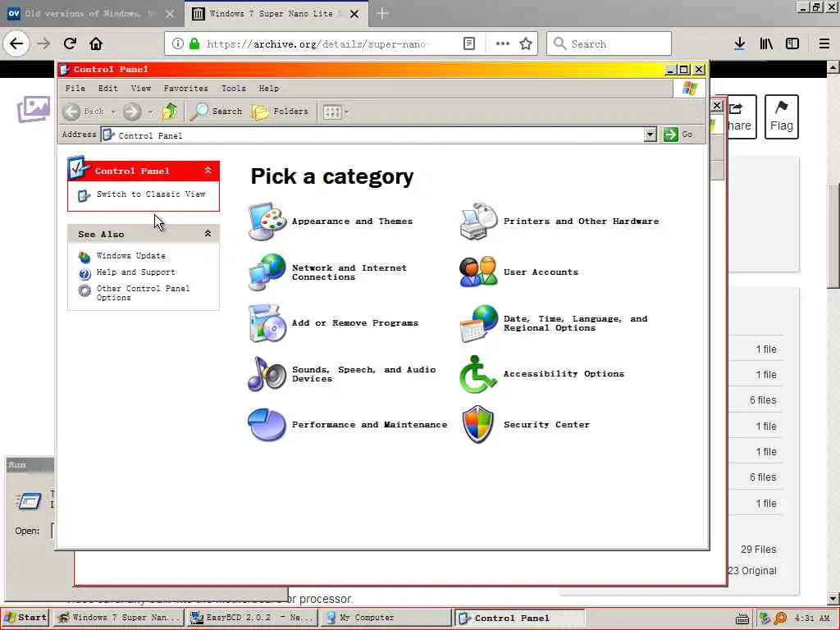Viewport: 840px width, 630px height.
Task: Open Firefox library icon
Action: (766, 44)
